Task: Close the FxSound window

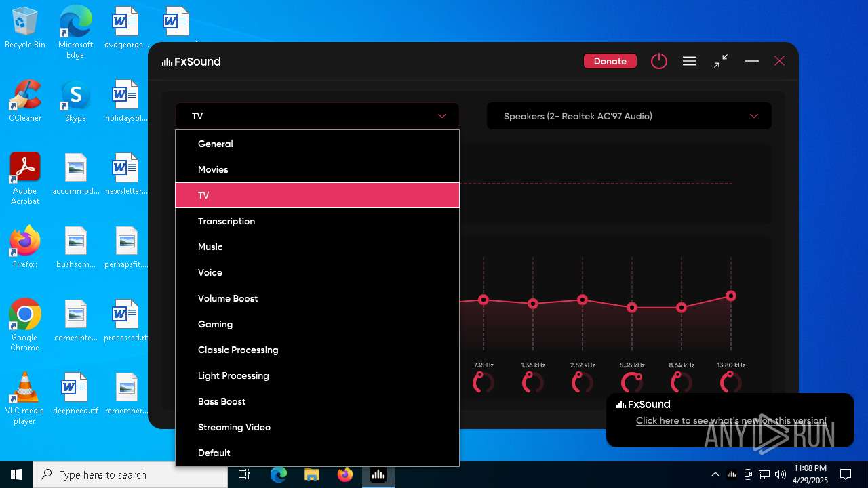Action: [780, 61]
